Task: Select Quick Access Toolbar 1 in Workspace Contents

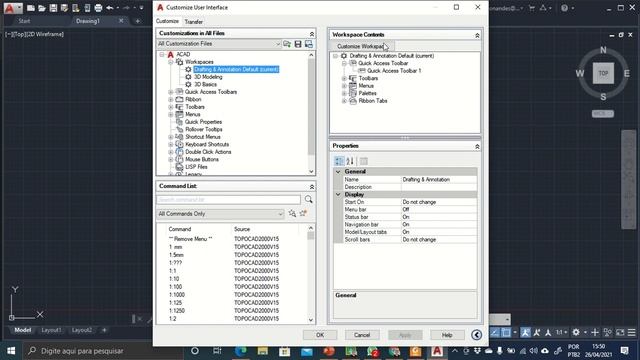Action: coord(394,71)
